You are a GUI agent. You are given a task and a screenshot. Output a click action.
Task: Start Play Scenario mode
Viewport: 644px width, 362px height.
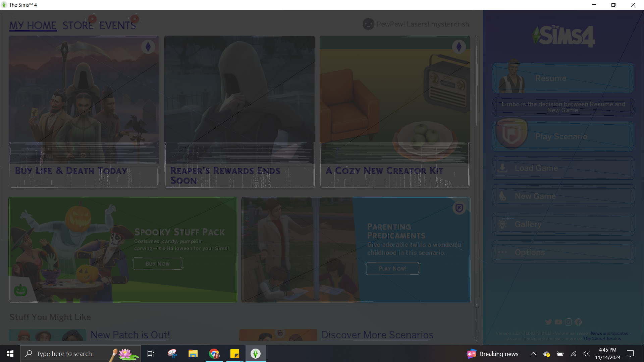[x=563, y=136]
